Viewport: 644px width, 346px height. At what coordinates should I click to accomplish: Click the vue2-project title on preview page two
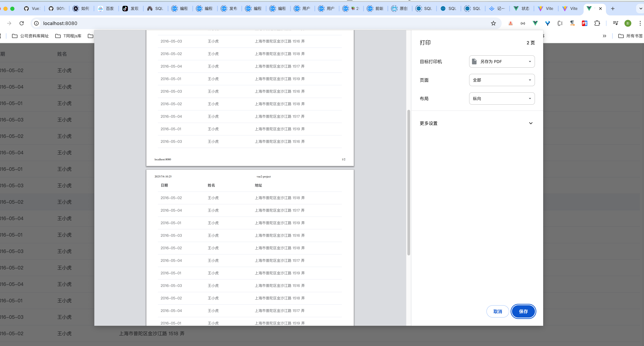pyautogui.click(x=264, y=176)
